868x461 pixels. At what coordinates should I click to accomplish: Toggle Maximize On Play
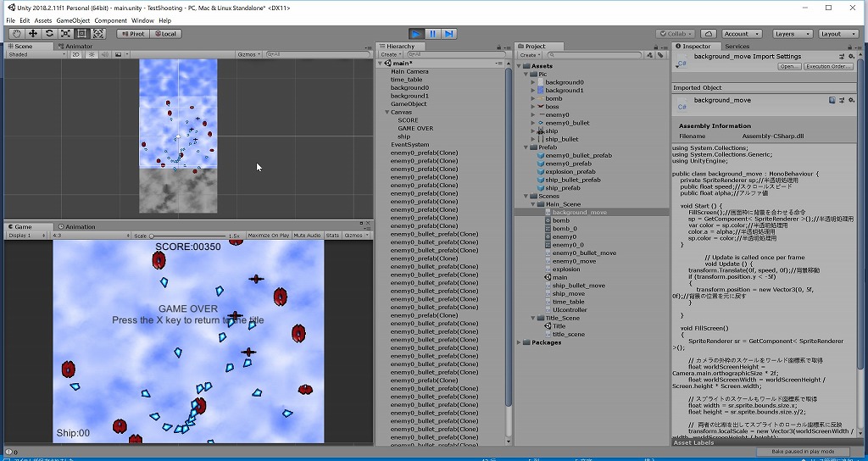coord(269,236)
